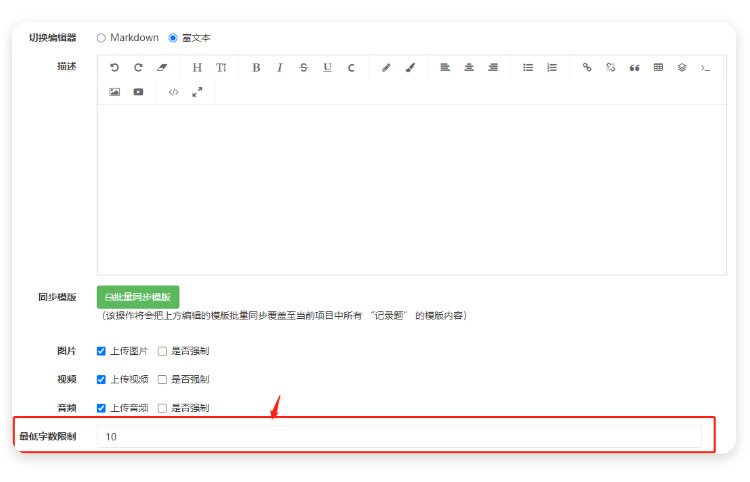Screen dimensions: 750x482
Task: Check 是否强制 in the 音频 row
Action: 162,408
